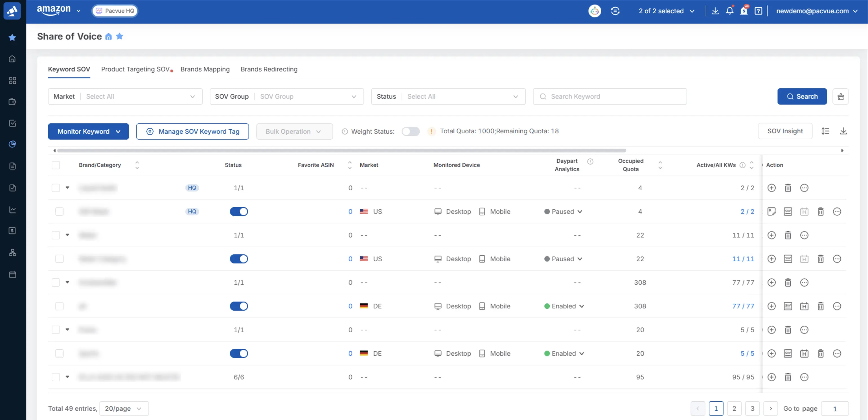Disable the status toggle on first US row

coord(238,212)
